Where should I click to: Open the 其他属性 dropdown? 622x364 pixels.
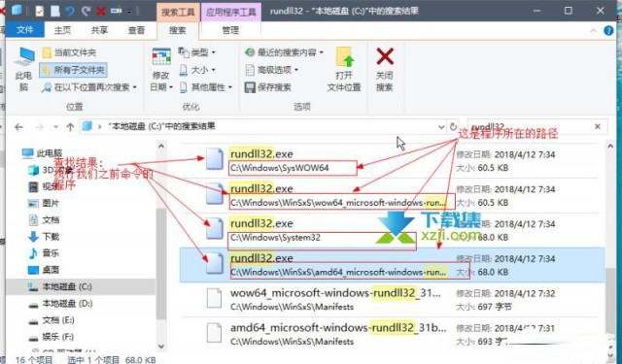pyautogui.click(x=205, y=87)
